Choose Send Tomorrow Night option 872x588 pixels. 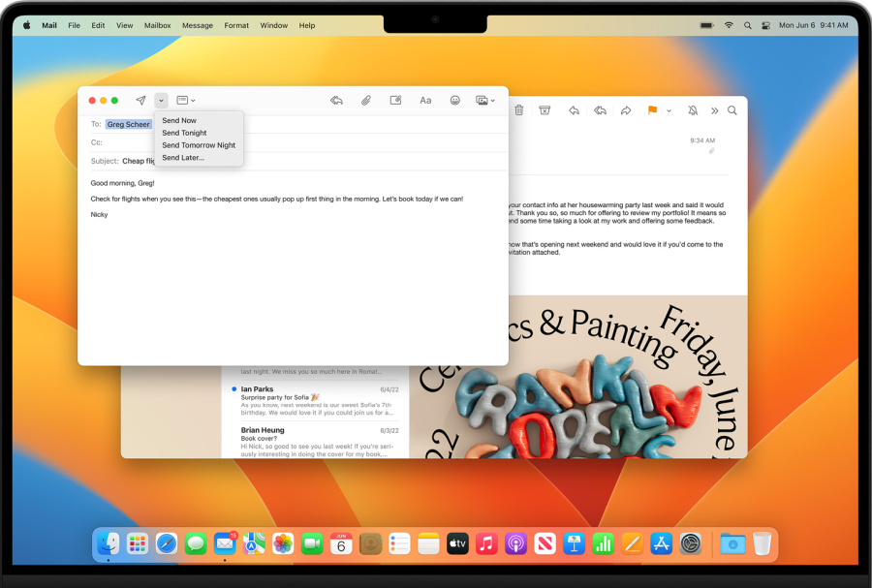199,145
